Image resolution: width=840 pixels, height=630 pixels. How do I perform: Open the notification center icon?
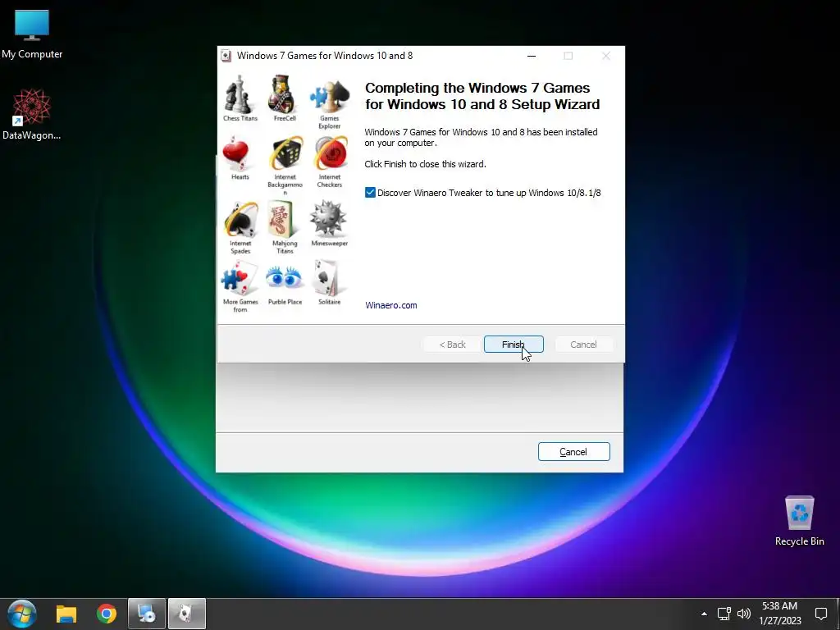point(820,614)
